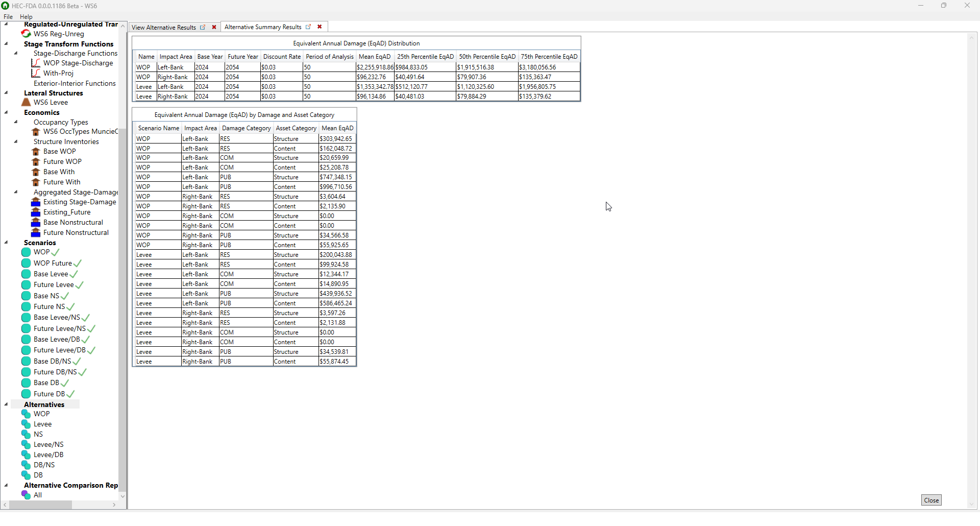Click the Existing Stage-Damage icon
The width and height of the screenshot is (980, 526).
click(36, 202)
